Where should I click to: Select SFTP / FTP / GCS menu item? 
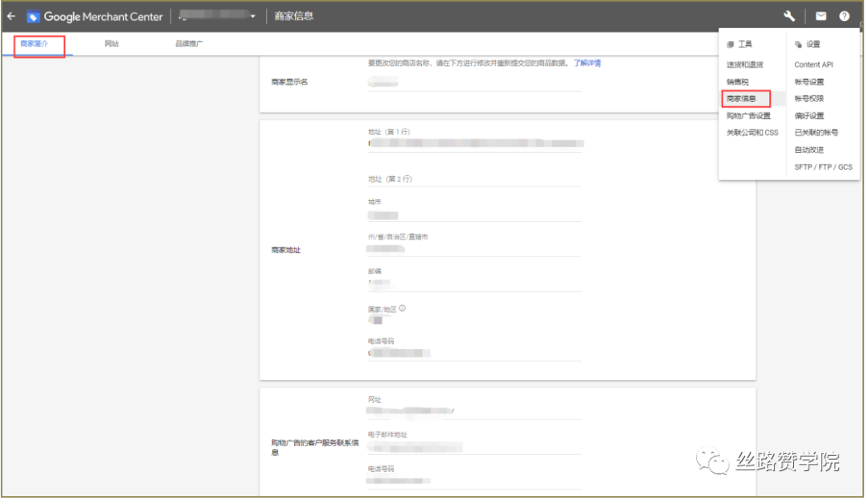(823, 167)
